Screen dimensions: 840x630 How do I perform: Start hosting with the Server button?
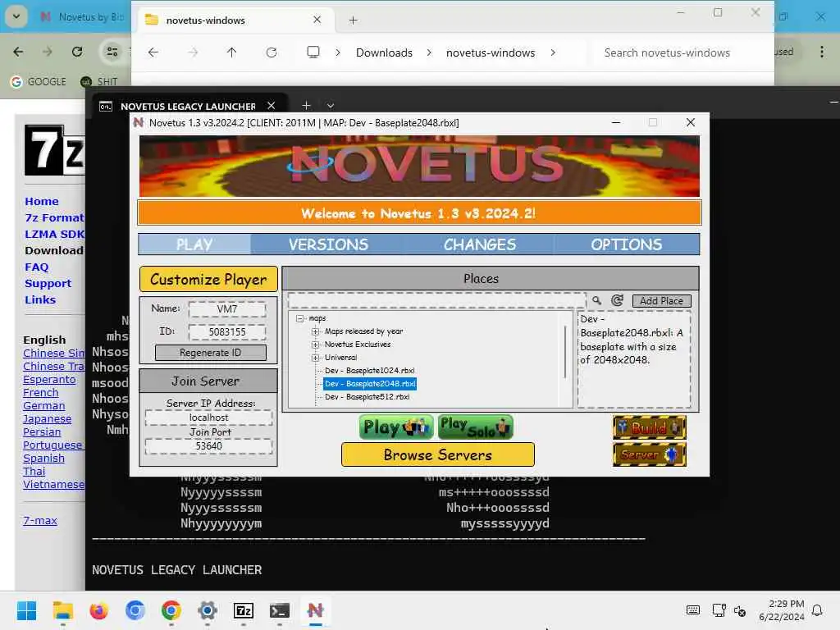pyautogui.click(x=650, y=454)
